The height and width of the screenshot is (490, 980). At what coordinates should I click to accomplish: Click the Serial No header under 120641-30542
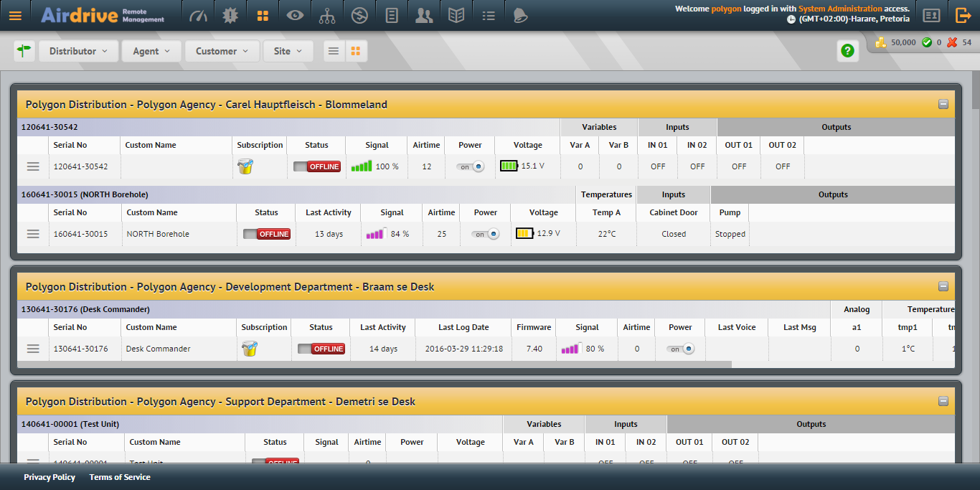tap(70, 145)
